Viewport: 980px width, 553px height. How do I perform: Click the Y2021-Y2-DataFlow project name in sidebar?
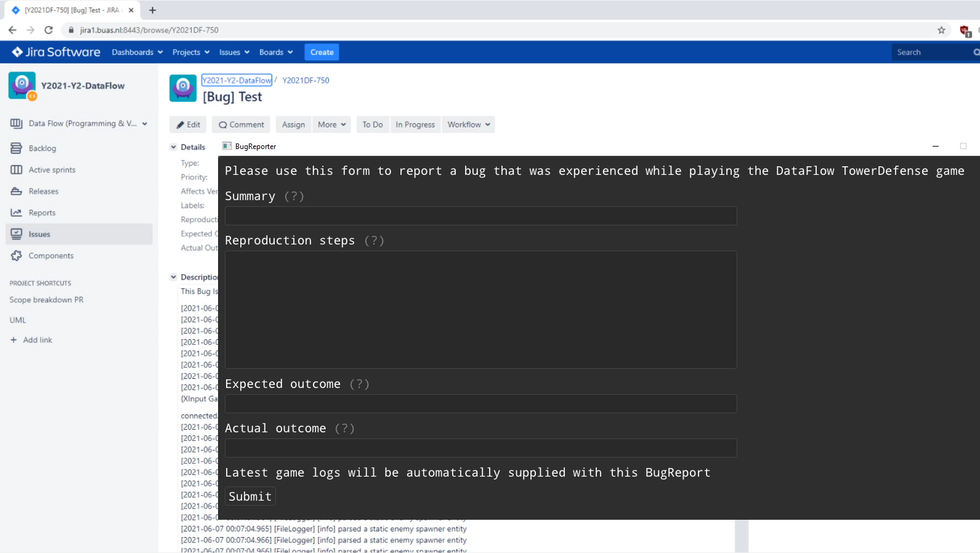(x=83, y=86)
